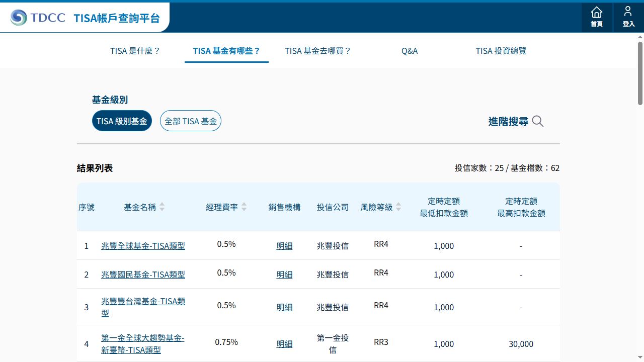Open 明細 for 第一金全球大趨勢基金 row
Viewport: 644px width, 362px height.
tap(284, 344)
